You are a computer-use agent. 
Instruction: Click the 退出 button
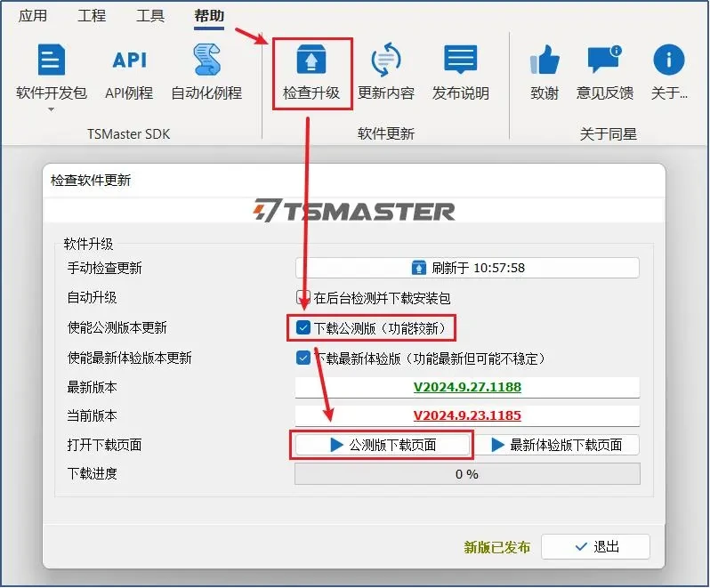tap(595, 547)
